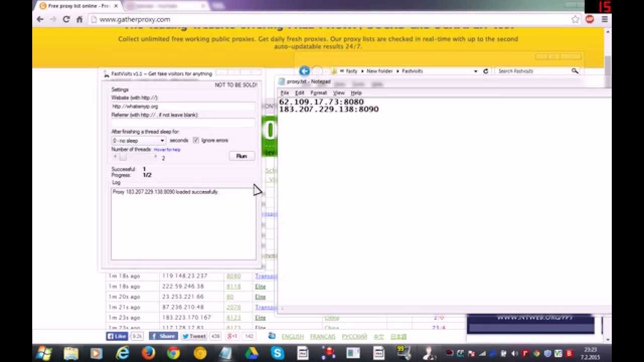Viewport: 644px width, 362px height.
Task: Open File Explorer from the taskbar
Action: (71, 353)
